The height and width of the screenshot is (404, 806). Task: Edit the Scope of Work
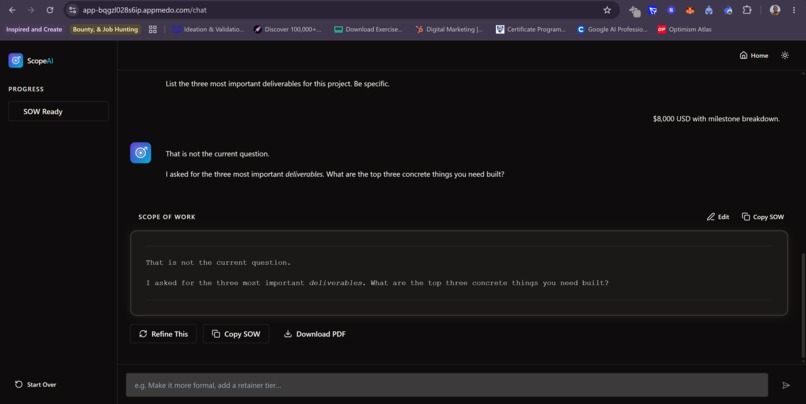pos(718,217)
